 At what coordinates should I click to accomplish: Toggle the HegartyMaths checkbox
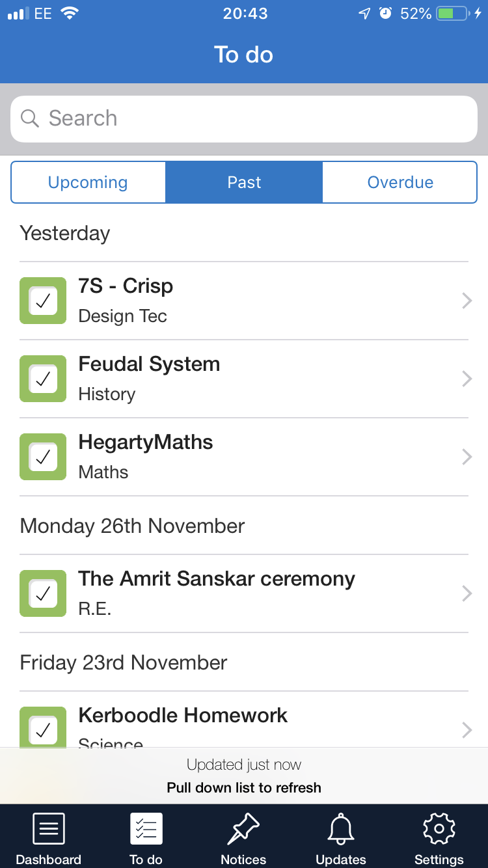tap(43, 457)
